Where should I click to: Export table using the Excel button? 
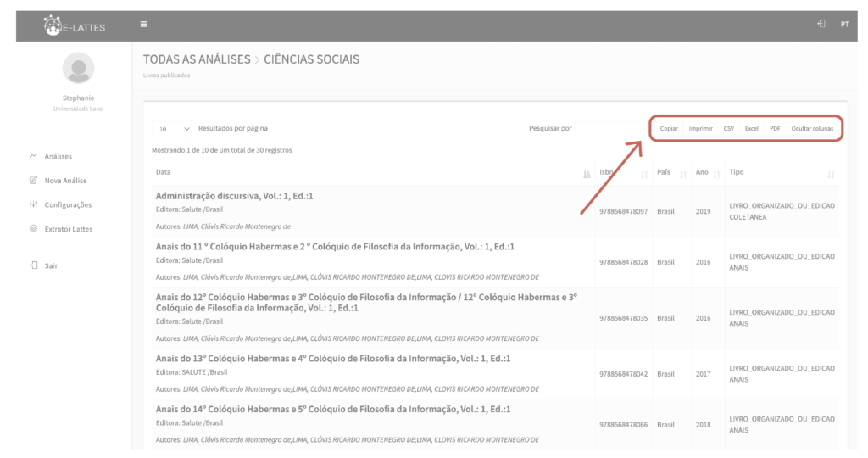(751, 129)
